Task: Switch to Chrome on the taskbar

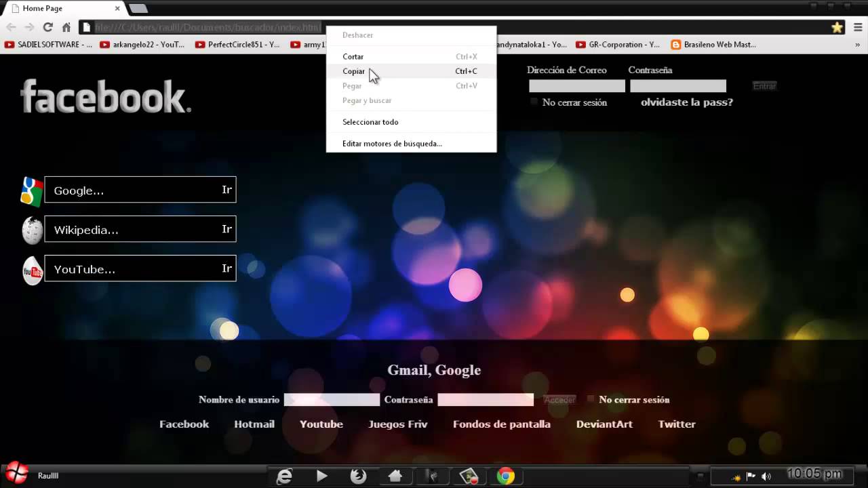Action: click(505, 476)
